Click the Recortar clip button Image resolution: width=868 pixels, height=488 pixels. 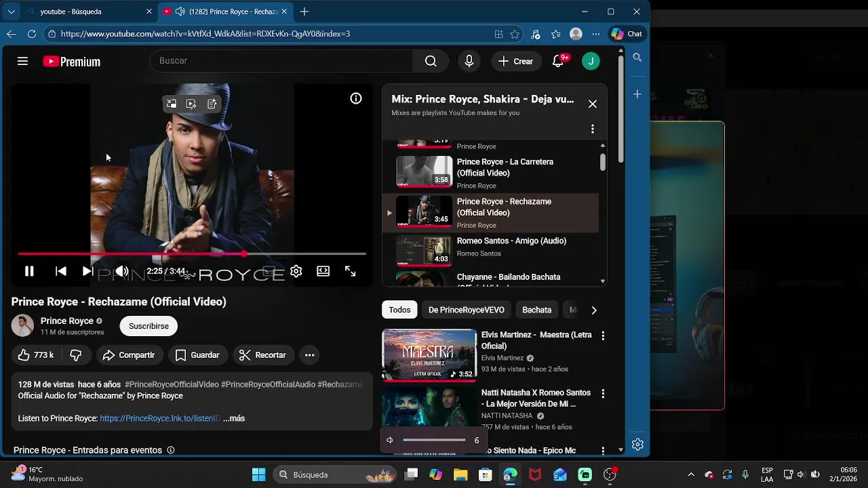tap(263, 355)
